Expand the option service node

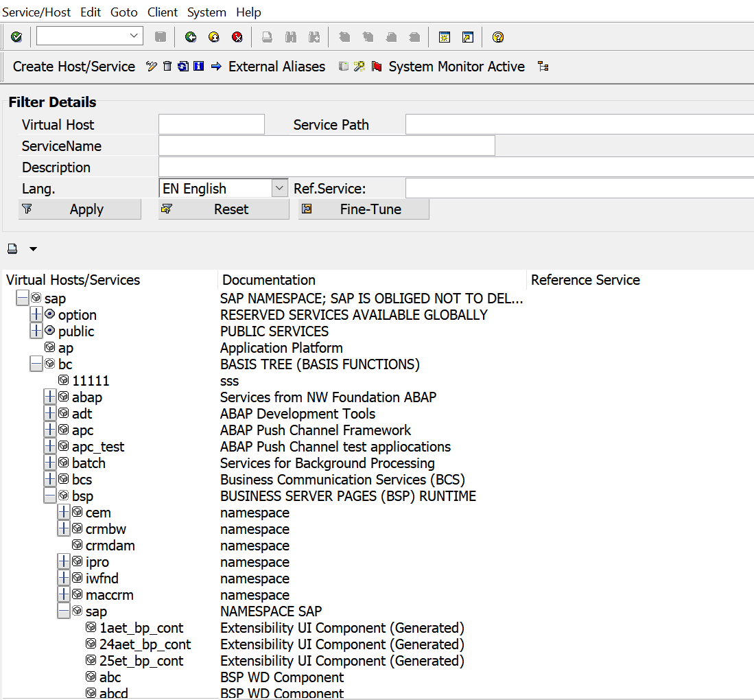pos(36,314)
